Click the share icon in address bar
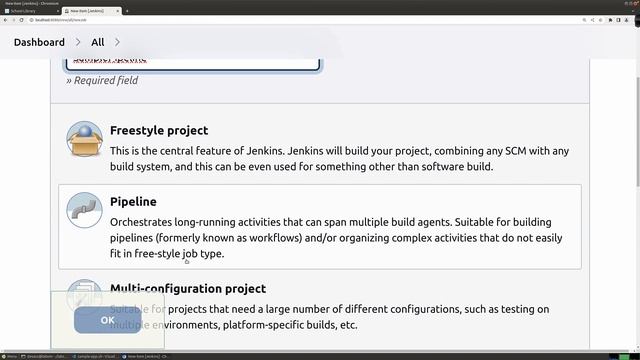The height and width of the screenshot is (360, 640). 593,20
